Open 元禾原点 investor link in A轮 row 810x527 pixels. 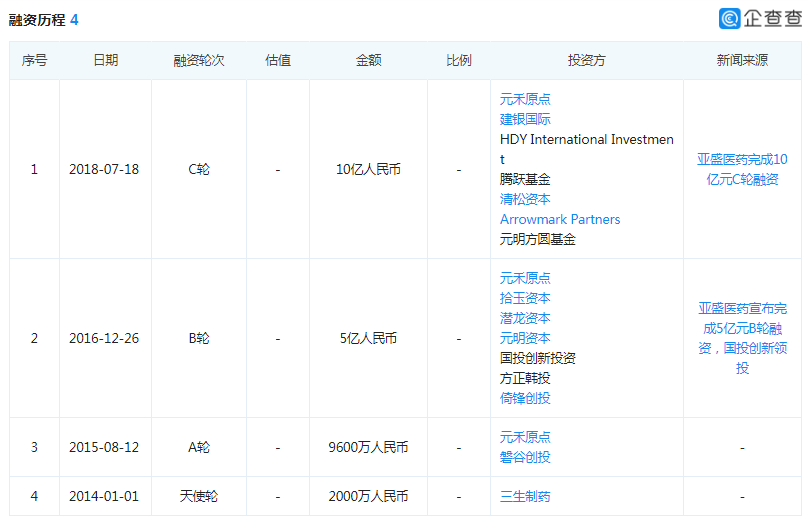[x=525, y=438]
